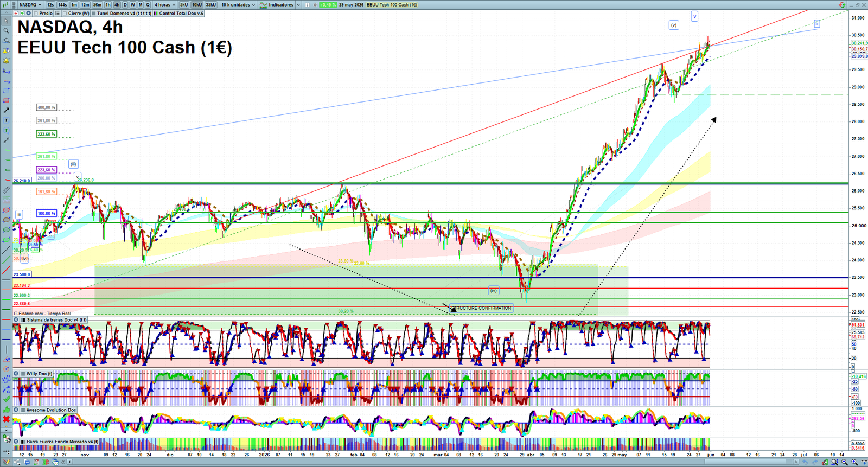
Task: Click the zoom in magnifier in bottom bar
Action: (854, 462)
